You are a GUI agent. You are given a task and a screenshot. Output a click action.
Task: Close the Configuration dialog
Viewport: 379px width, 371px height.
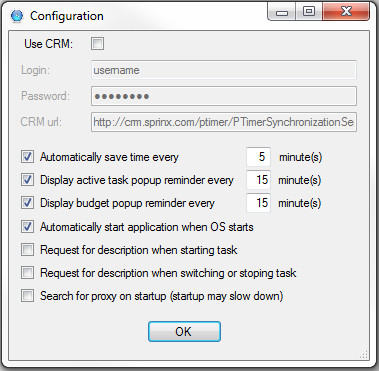pos(346,12)
